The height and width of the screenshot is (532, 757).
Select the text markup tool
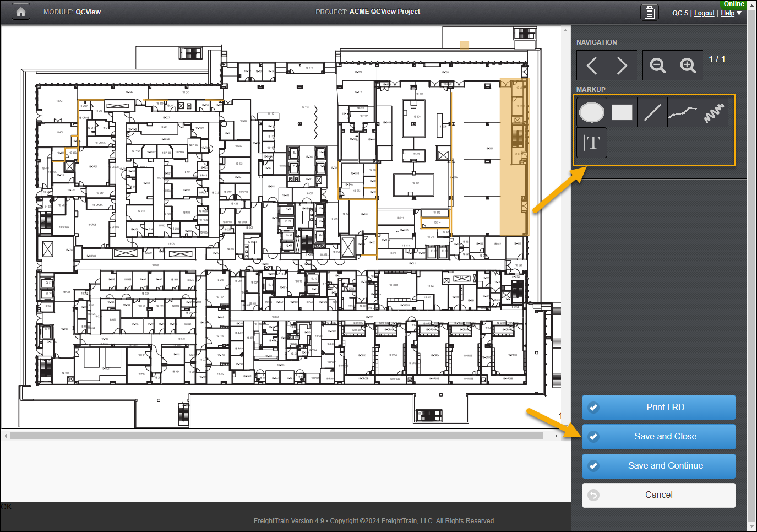pos(592,143)
